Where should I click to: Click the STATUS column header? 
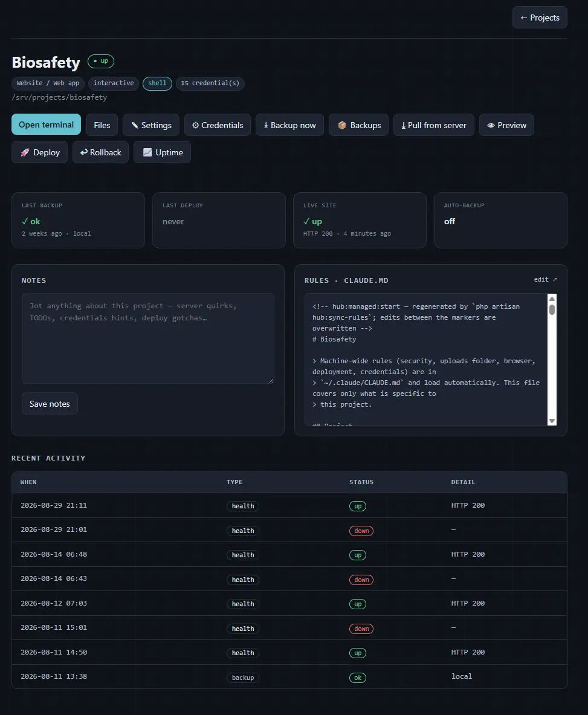coord(361,482)
